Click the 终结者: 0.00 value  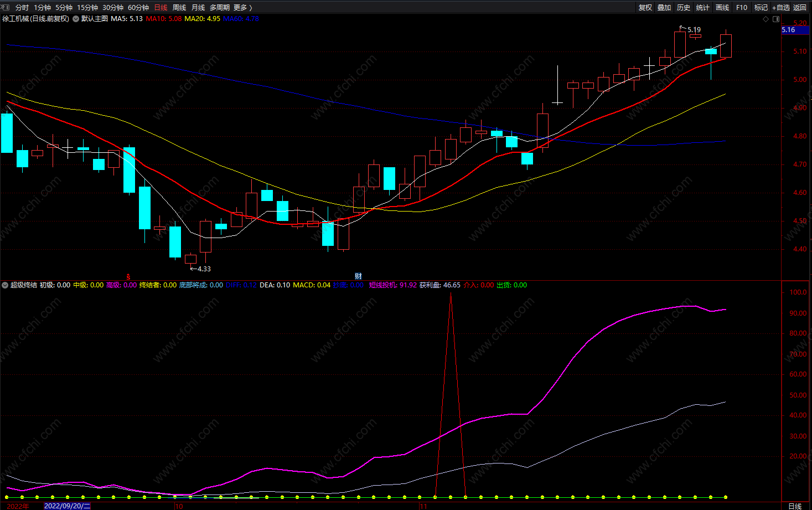pos(158,285)
